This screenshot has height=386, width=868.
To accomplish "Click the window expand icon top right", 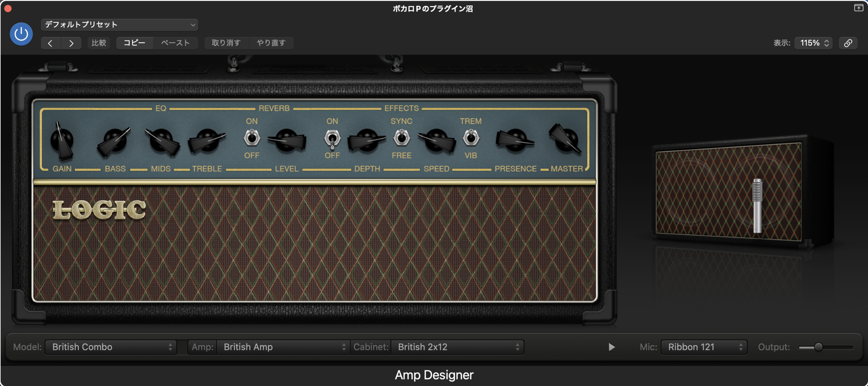I will [x=859, y=8].
